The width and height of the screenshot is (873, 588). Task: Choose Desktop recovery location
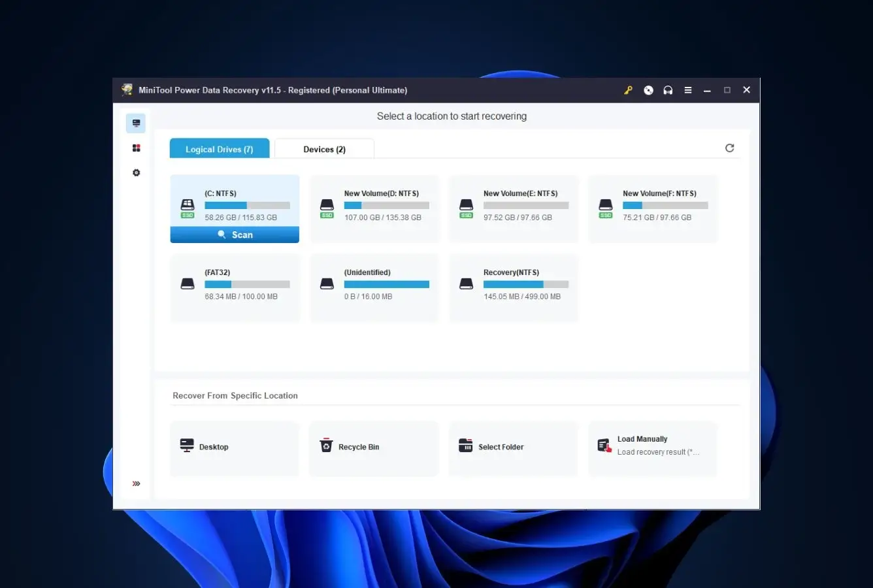(x=235, y=448)
